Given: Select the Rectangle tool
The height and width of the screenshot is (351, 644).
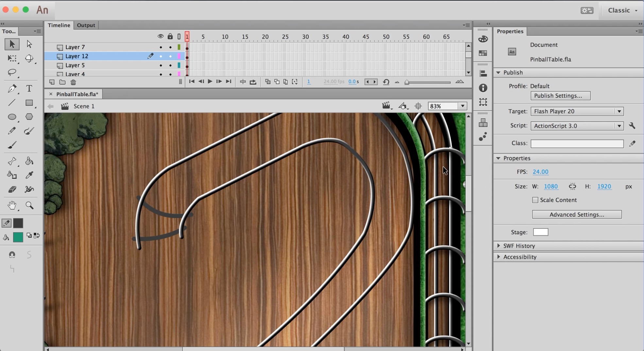Looking at the screenshot, I should (29, 103).
